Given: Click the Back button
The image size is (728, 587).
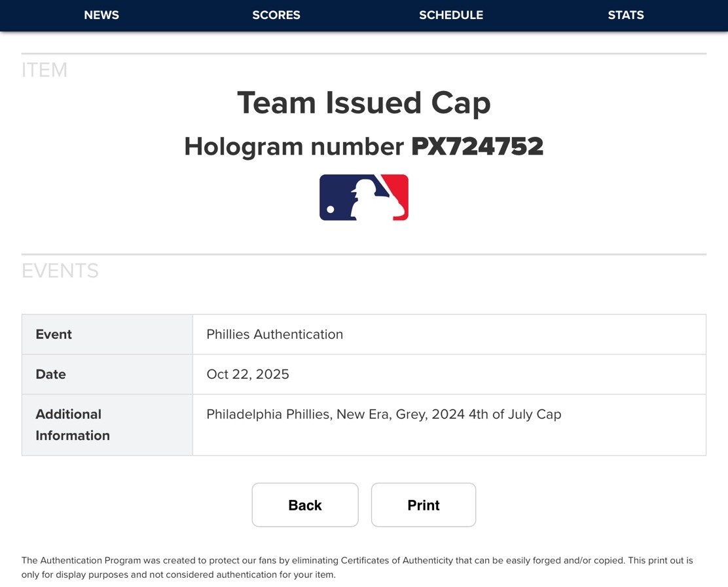Looking at the screenshot, I should (x=304, y=504).
